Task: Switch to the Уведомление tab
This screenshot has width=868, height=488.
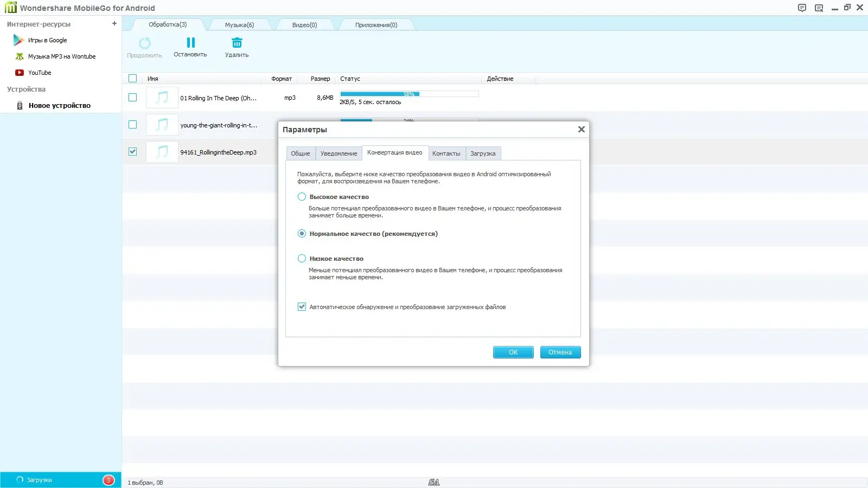Action: pos(339,153)
